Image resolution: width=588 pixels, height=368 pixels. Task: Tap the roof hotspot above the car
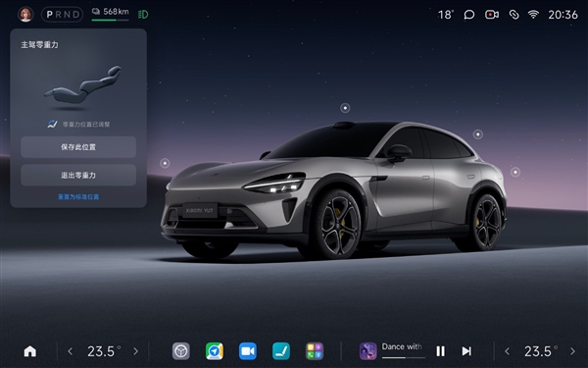pos(345,108)
